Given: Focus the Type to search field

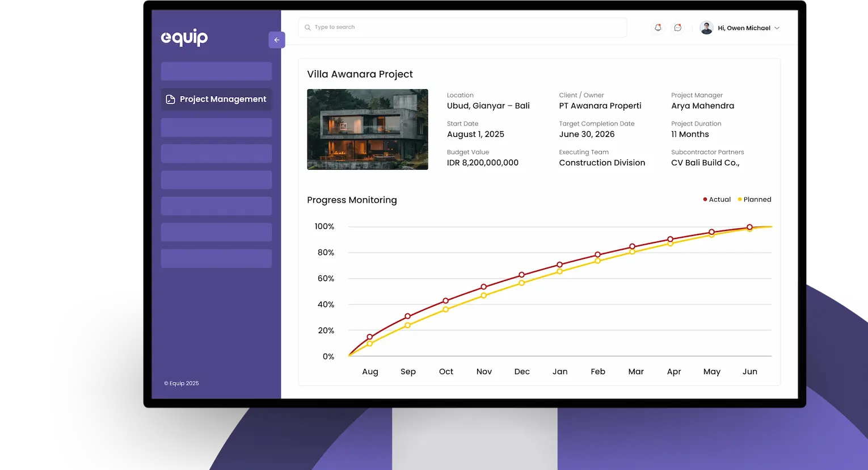Looking at the screenshot, I should pyautogui.click(x=462, y=27).
